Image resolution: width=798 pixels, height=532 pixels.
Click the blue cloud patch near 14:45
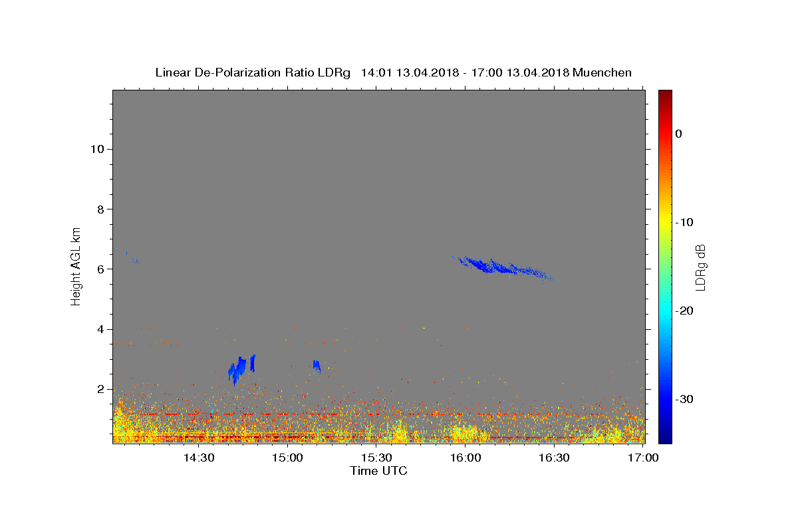tap(241, 369)
